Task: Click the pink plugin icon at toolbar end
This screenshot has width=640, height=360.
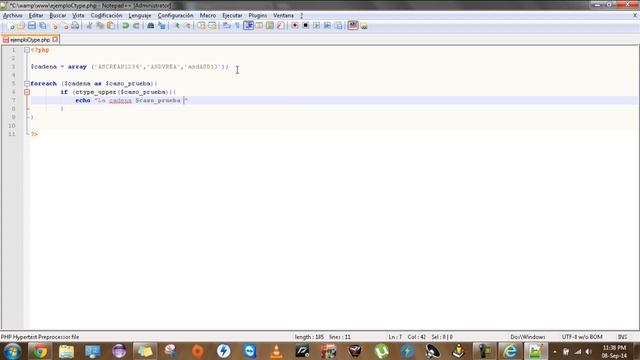Action: (x=353, y=26)
